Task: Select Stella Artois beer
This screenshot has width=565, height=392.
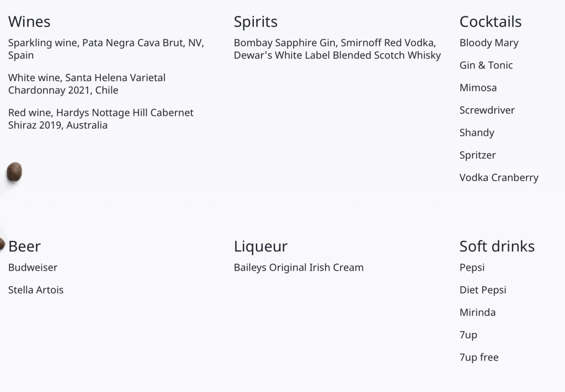Action: point(36,290)
